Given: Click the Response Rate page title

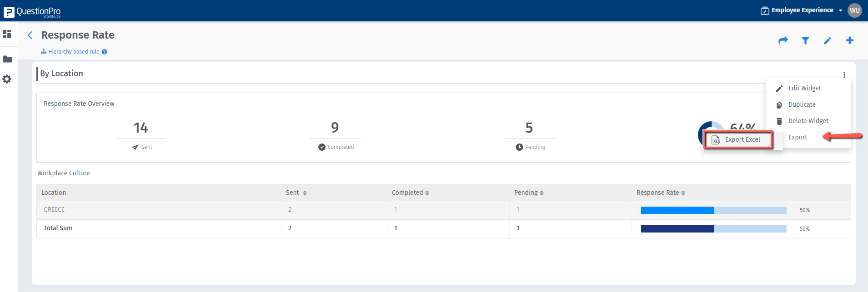Looking at the screenshot, I should pyautogui.click(x=78, y=35).
